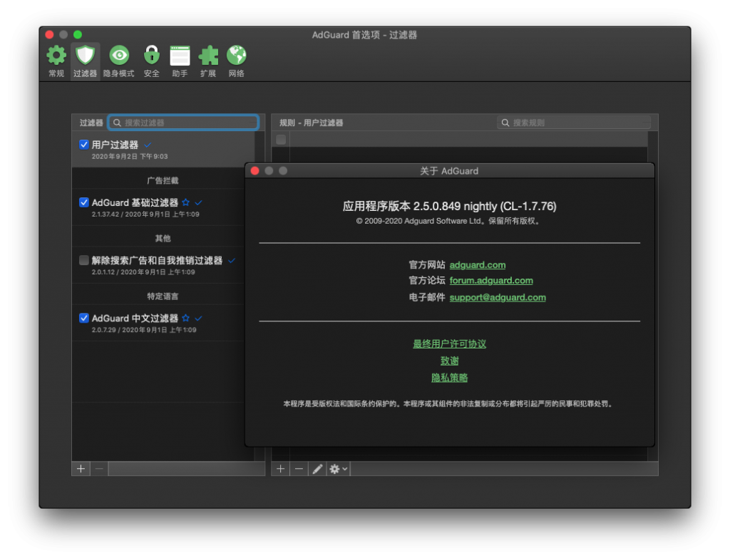The width and height of the screenshot is (730, 560).
Task: Open the forum.adguard.com link
Action: (491, 281)
